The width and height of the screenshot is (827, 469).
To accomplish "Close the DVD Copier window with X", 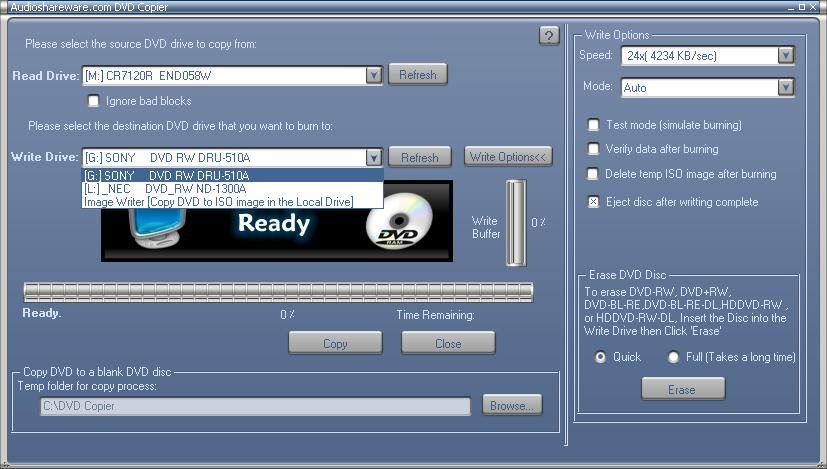I will tap(813, 7).
